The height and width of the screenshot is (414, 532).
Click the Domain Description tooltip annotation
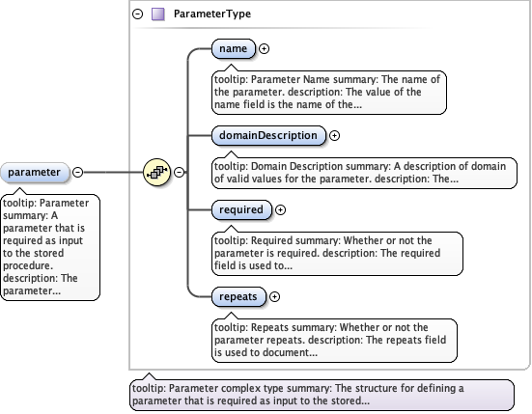pyautogui.click(x=364, y=173)
